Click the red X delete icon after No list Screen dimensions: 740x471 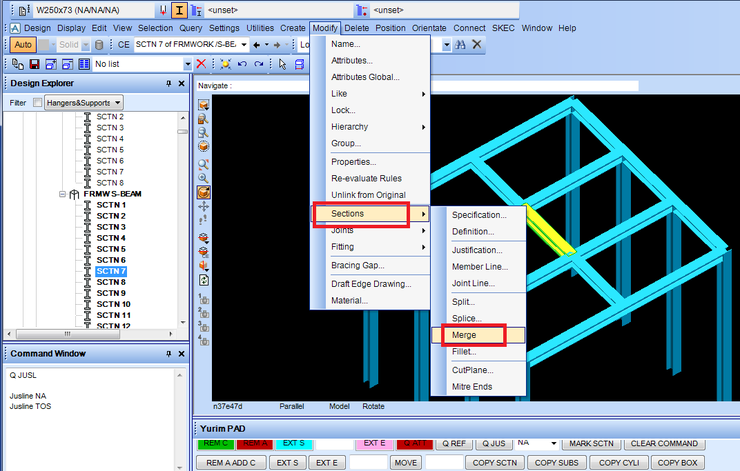(x=202, y=64)
